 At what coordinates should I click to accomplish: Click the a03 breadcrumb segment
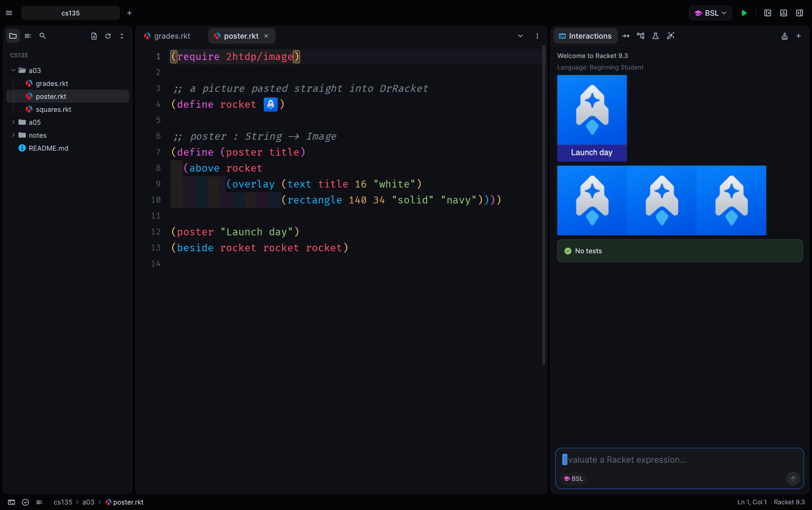88,502
